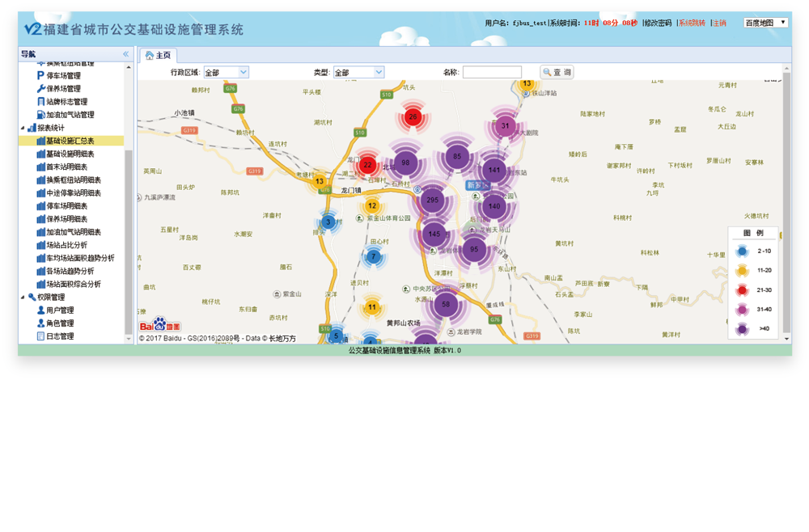Screen dimensions: 809x532
Task: Click the magenta cluster marker 31
Action: click(x=505, y=126)
